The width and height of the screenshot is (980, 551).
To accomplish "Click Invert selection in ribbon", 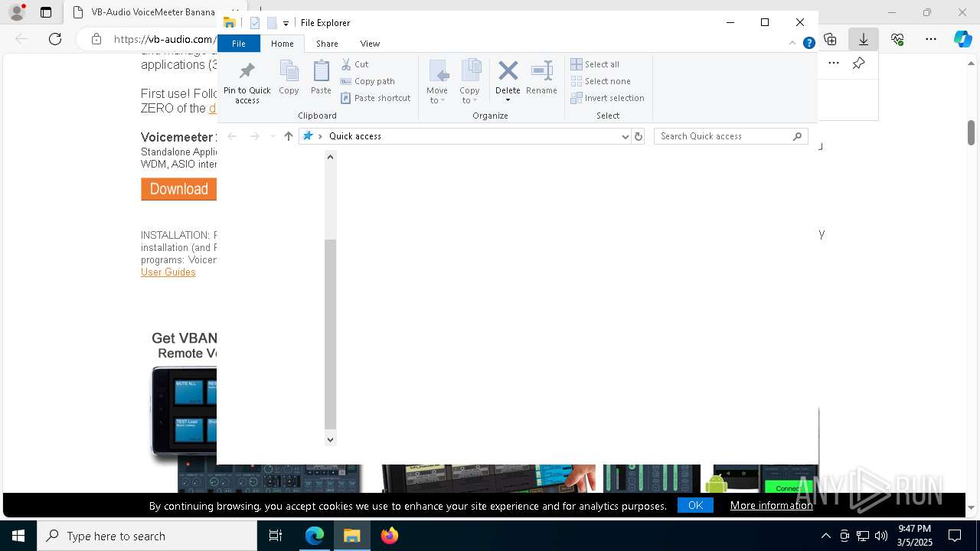I will [607, 98].
